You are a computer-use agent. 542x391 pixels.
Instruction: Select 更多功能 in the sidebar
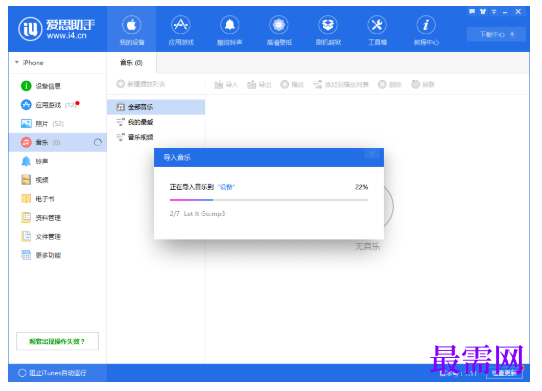coord(58,255)
